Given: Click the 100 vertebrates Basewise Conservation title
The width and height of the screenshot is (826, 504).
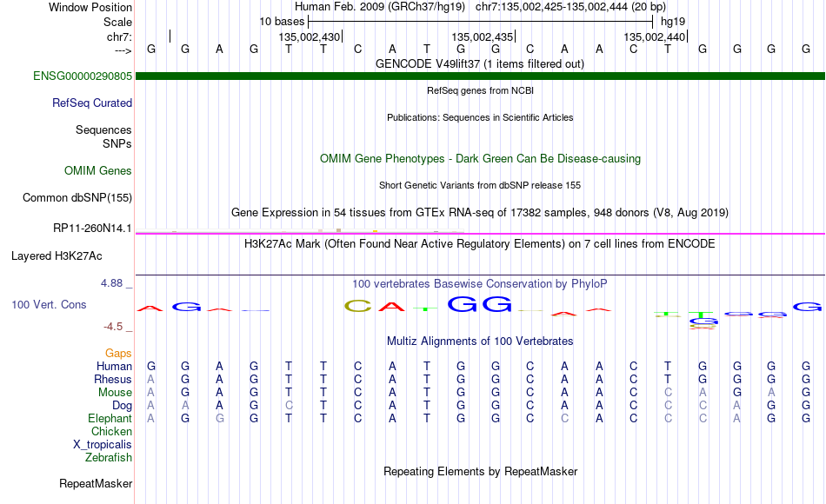Looking at the screenshot, I should (x=480, y=284).
